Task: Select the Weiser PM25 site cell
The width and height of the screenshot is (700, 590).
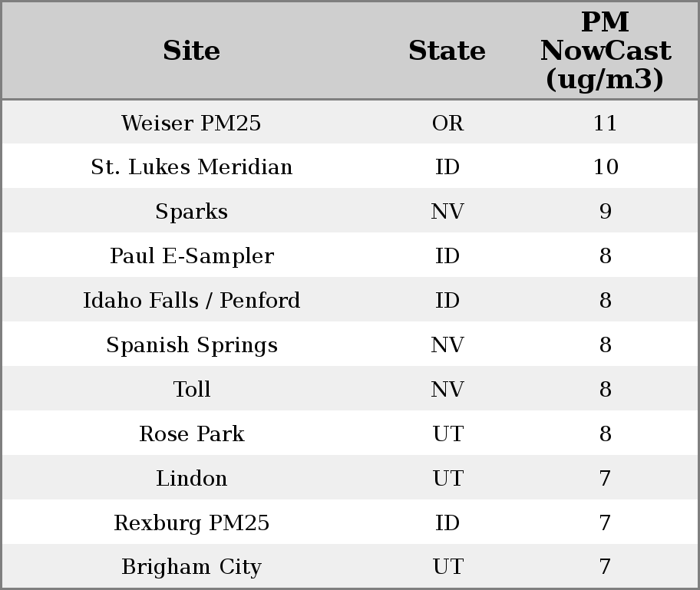Action: (191, 123)
